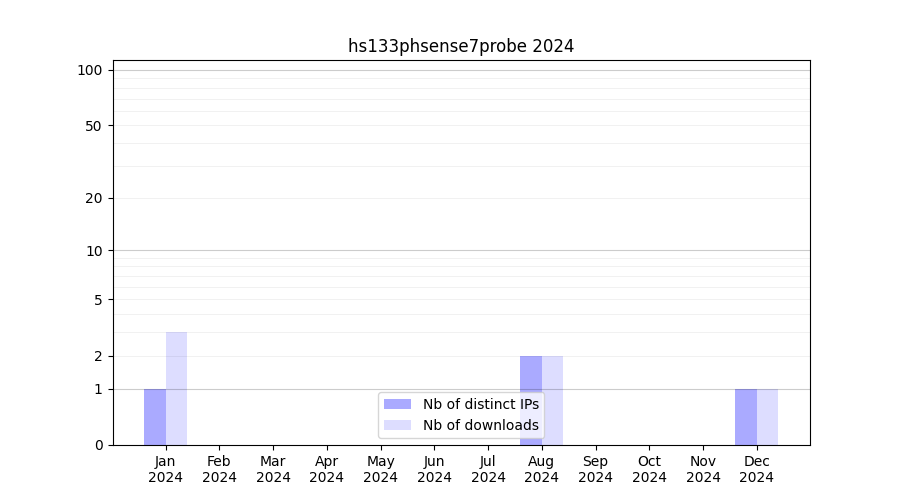The width and height of the screenshot is (900, 500).
Task: Click the Nov 2024 x-axis label
Action: tap(703, 469)
